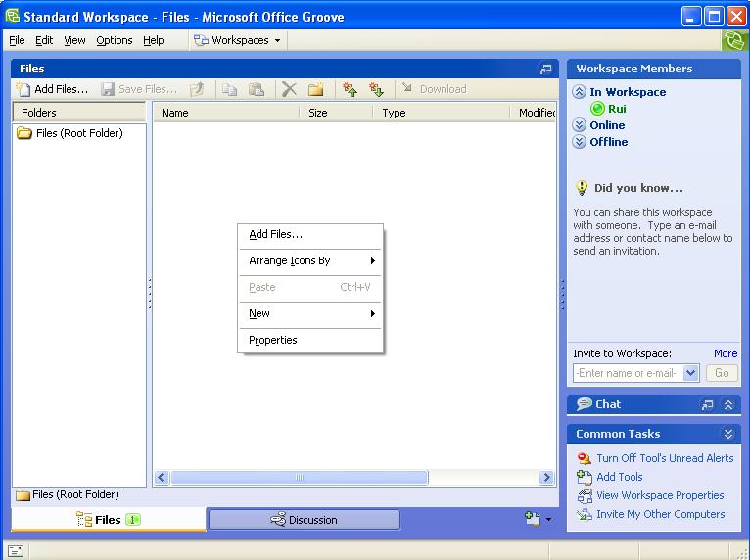This screenshot has height=560, width=750.
Task: Switch to the Discussion tab
Action: click(x=305, y=520)
